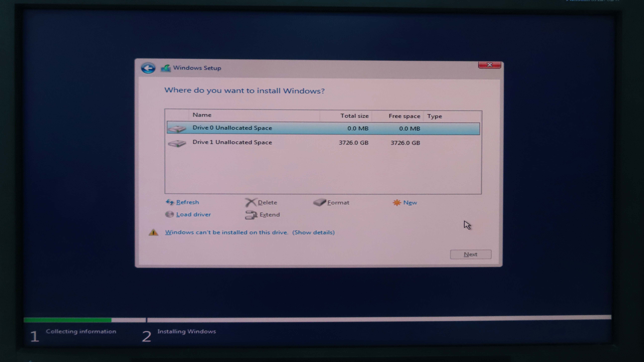Click Drive 1 total size 3726.0 GB
Image resolution: width=644 pixels, height=362 pixels.
tap(354, 143)
